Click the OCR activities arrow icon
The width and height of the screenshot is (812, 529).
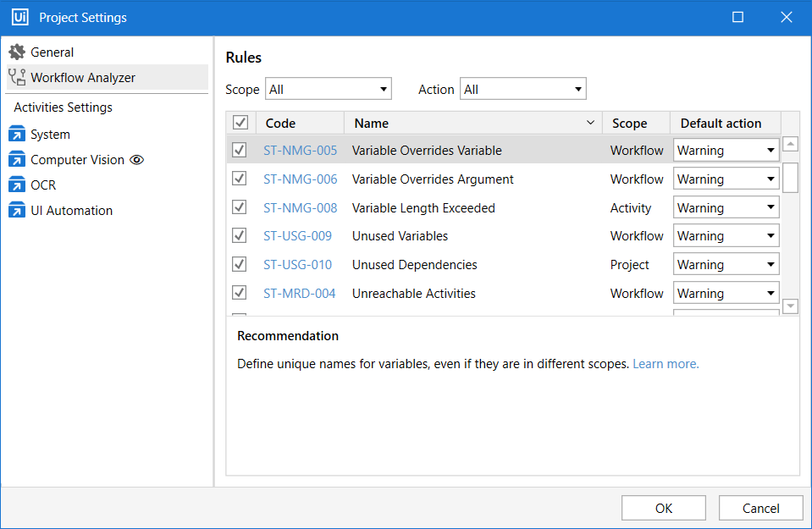(17, 185)
